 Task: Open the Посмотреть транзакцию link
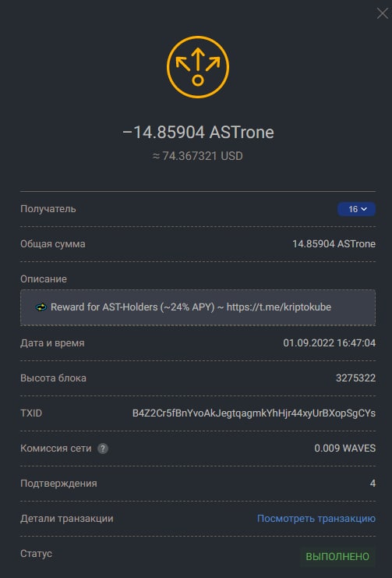[x=316, y=519]
